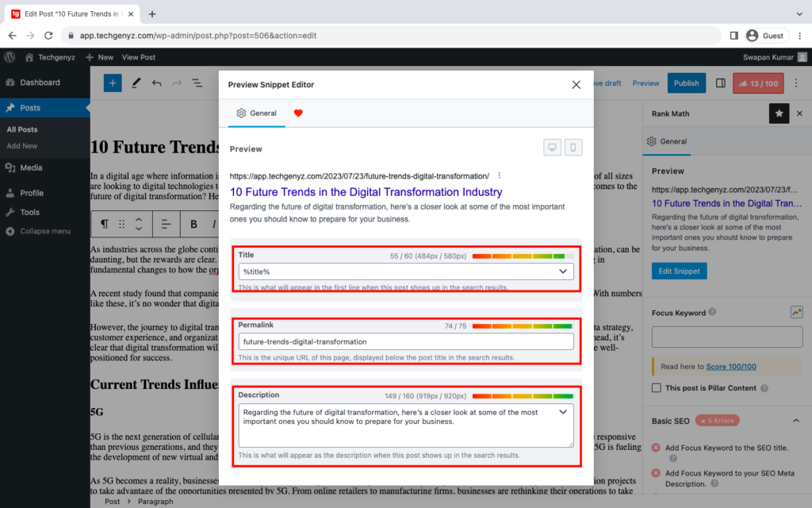This screenshot has width=812, height=508.
Task: Select the pencil Tools icon in editor toolbar
Action: click(136, 83)
